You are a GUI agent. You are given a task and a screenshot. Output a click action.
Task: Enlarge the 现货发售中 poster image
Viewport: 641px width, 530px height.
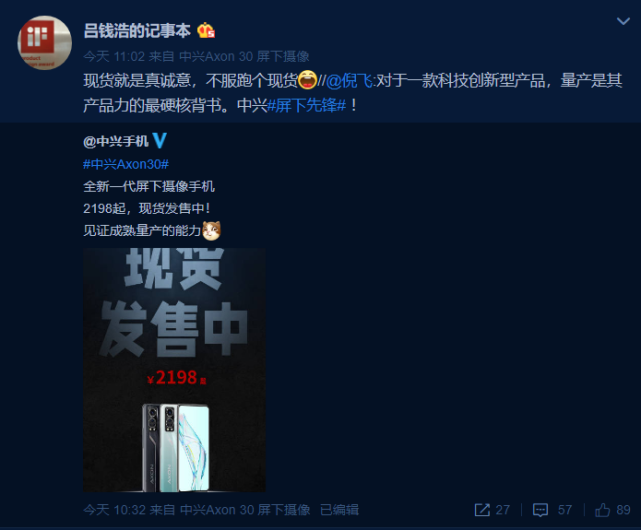(174, 370)
